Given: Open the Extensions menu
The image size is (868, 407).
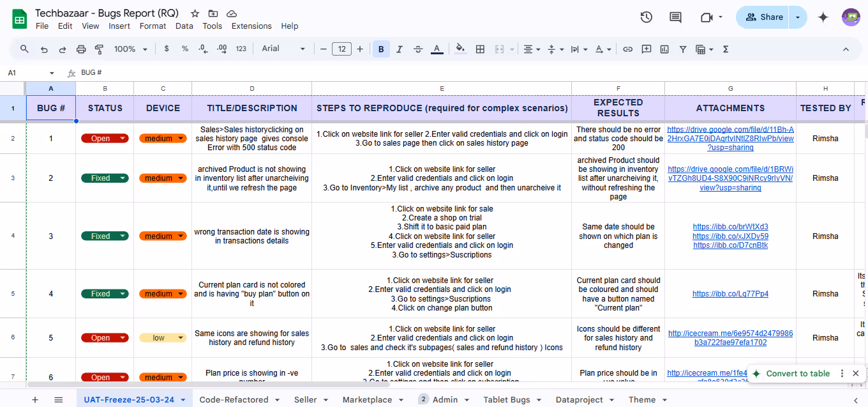Looking at the screenshot, I should coord(251,26).
